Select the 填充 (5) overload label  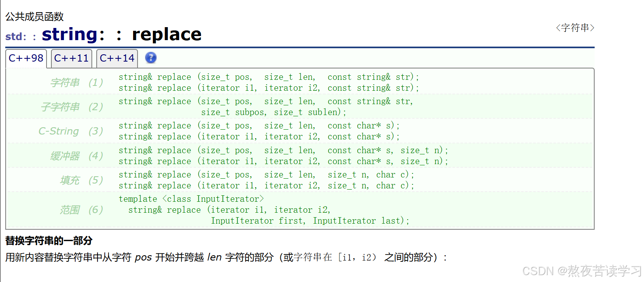point(82,180)
